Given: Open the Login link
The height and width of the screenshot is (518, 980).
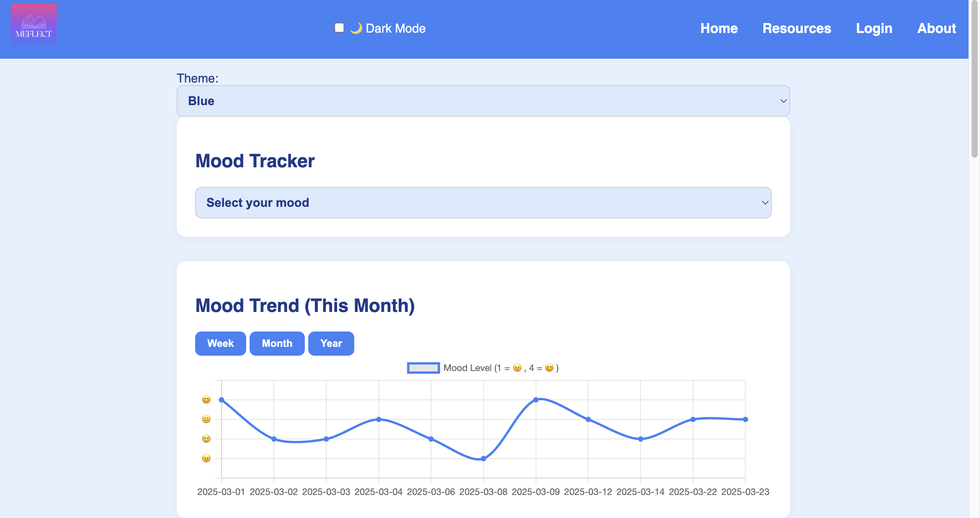Looking at the screenshot, I should [x=874, y=28].
